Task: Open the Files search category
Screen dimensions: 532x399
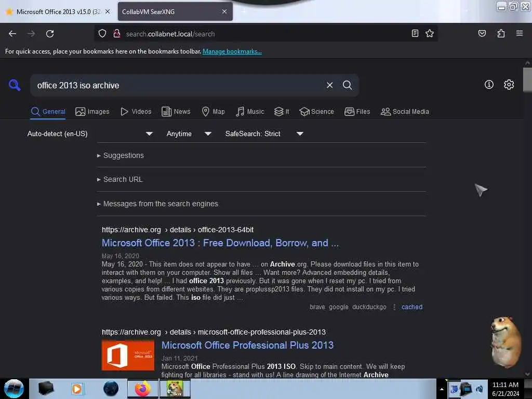Action: [x=357, y=112]
